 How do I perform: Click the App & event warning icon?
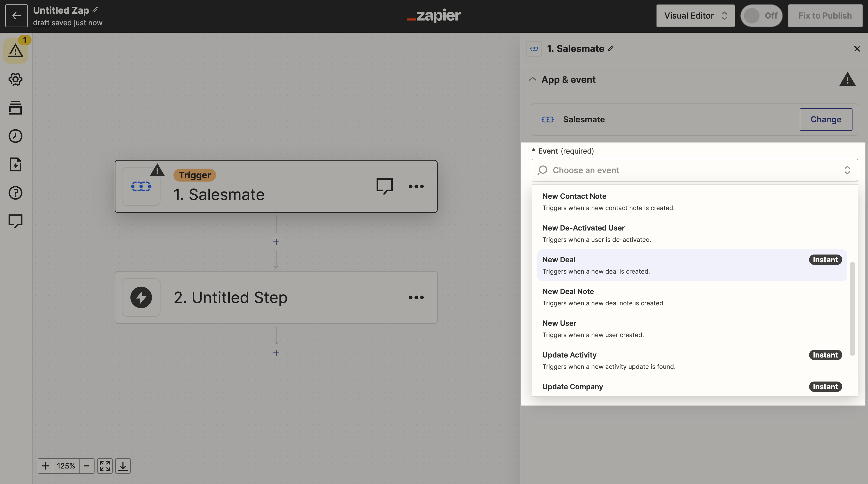click(x=847, y=80)
